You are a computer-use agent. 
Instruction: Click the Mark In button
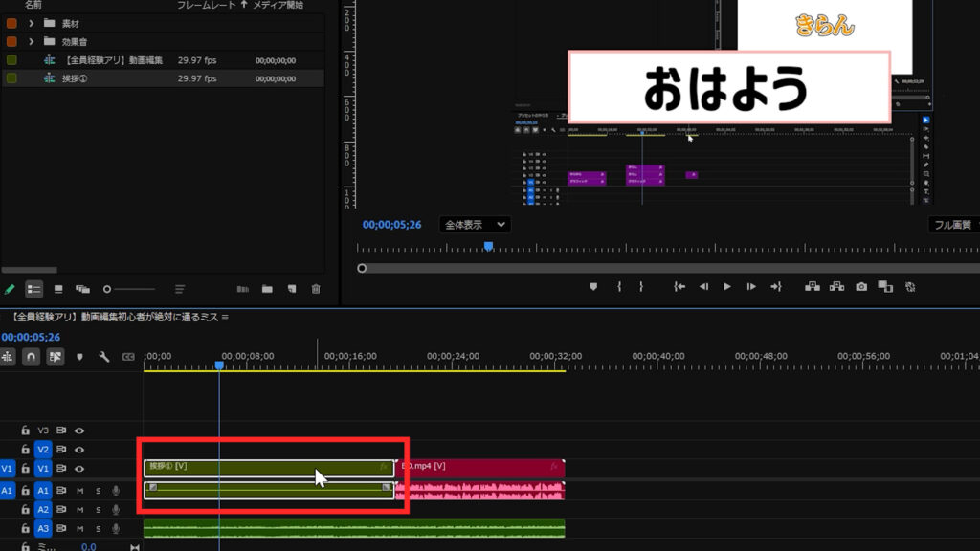pyautogui.click(x=619, y=287)
